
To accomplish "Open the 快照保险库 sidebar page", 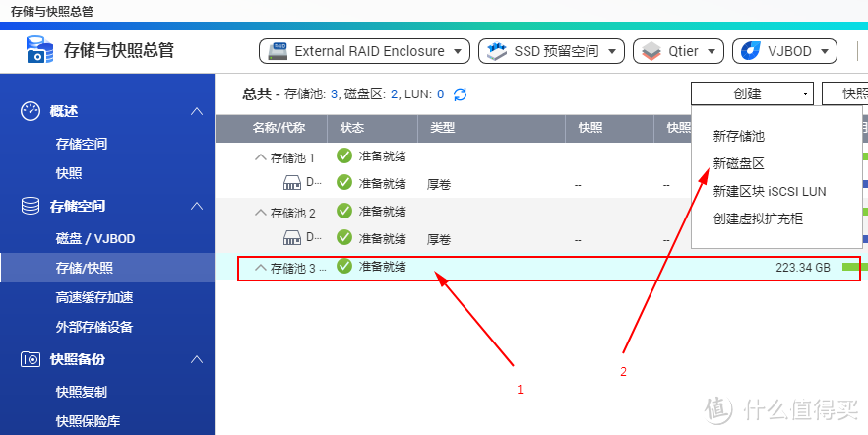I will (x=88, y=421).
